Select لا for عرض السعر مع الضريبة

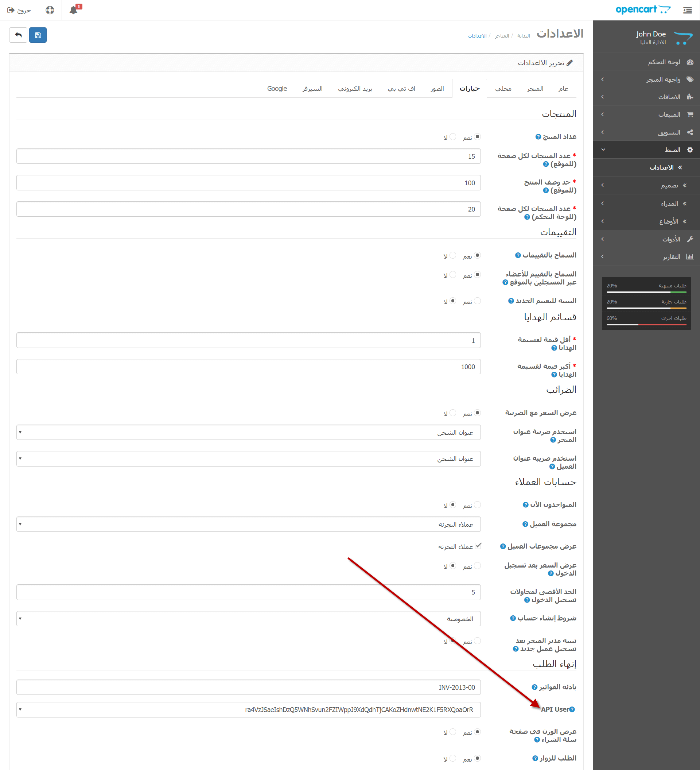tap(453, 413)
